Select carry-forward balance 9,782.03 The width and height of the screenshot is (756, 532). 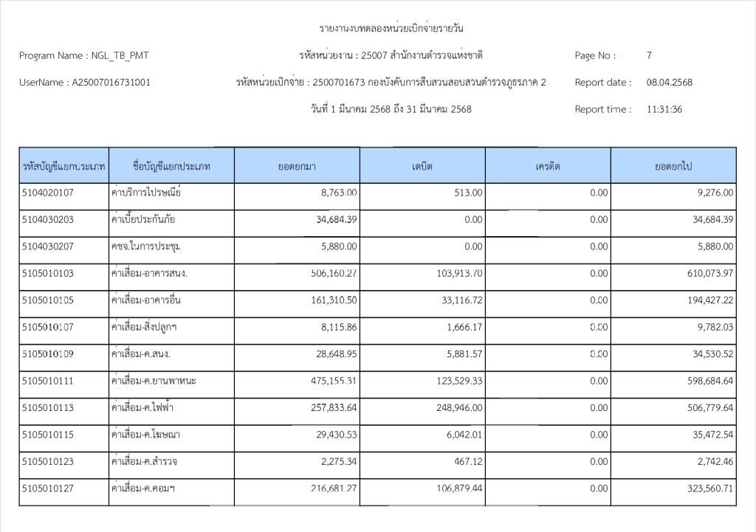714,328
